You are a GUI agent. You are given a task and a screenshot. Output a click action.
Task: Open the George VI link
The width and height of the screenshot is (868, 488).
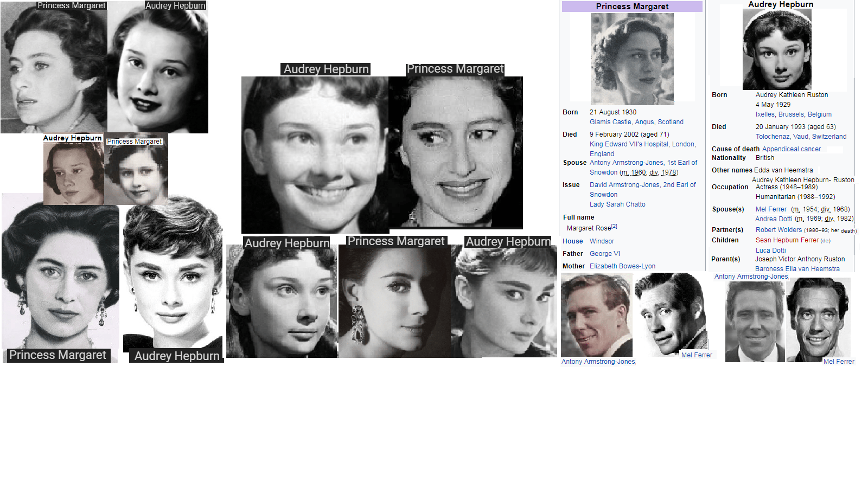pyautogui.click(x=604, y=254)
